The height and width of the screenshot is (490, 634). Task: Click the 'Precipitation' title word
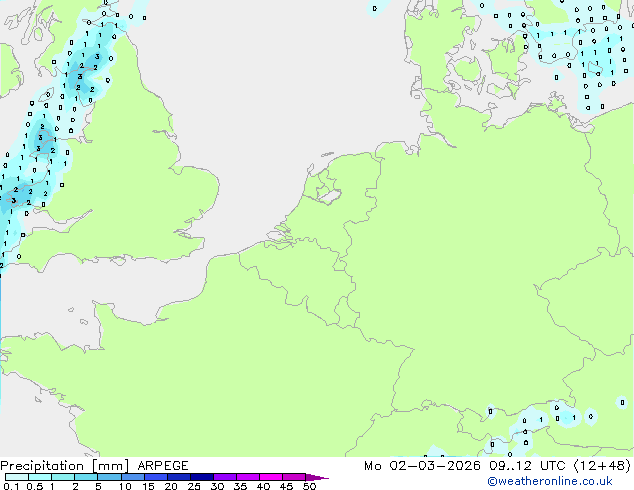[x=42, y=466]
